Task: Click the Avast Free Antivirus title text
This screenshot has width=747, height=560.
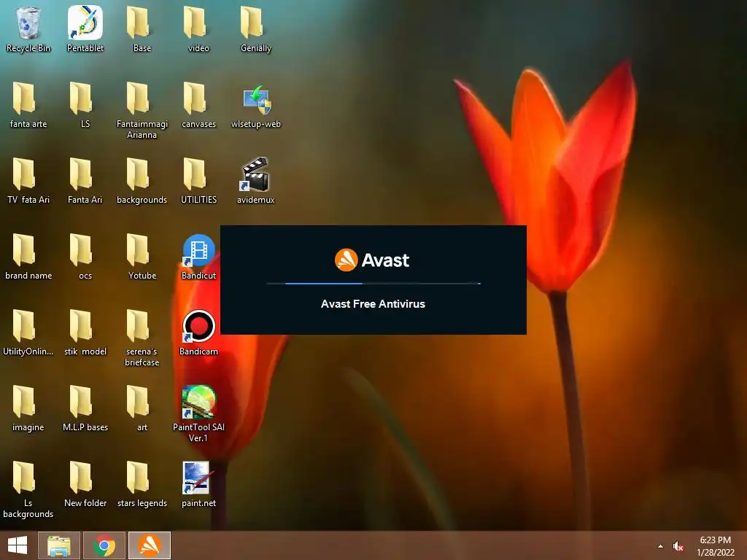Action: click(x=373, y=304)
